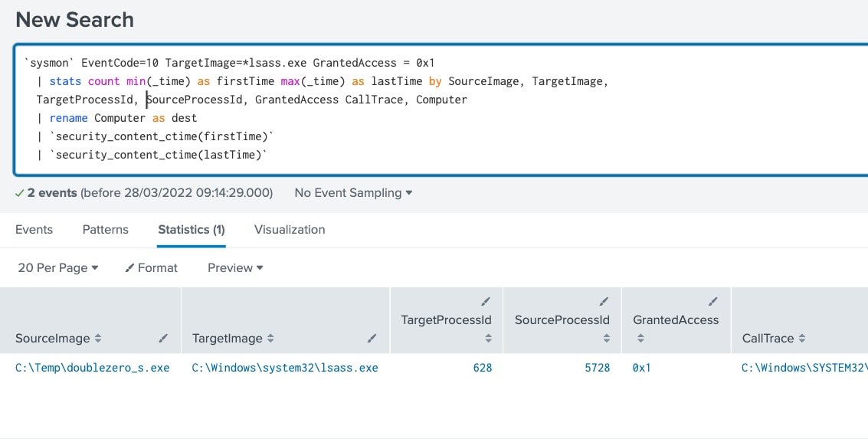The height and width of the screenshot is (439, 868).
Task: Sort by SourceImage arrows
Action: click(x=98, y=338)
